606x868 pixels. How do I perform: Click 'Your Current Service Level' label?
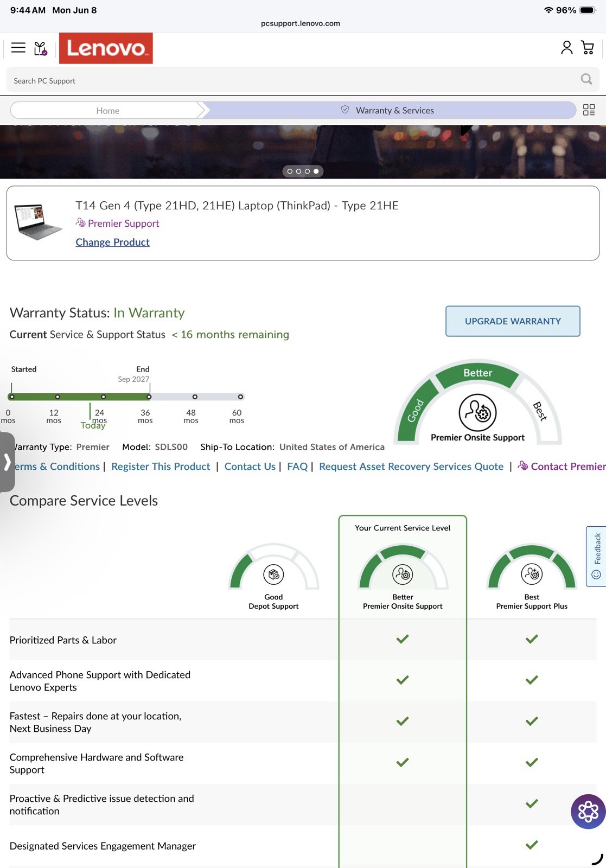pos(403,528)
